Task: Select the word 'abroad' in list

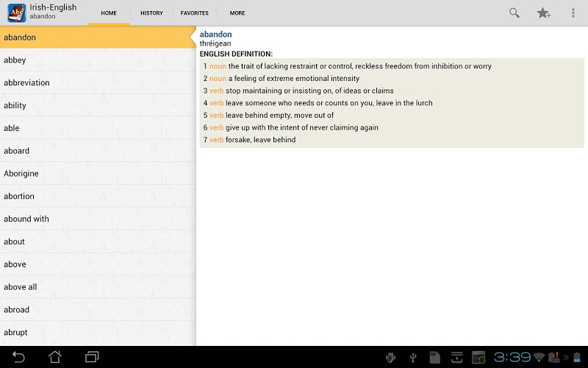Action: [x=98, y=310]
